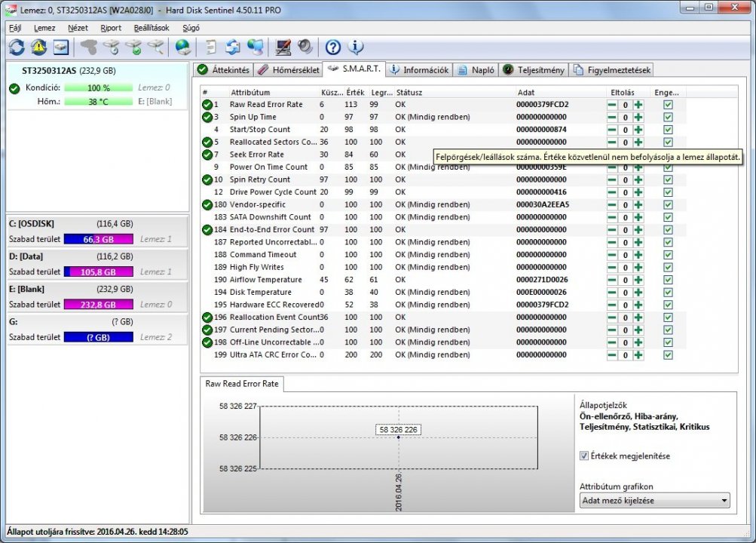This screenshot has width=756, height=543.
Task: Toggle Enable checkbox for Spin Up Time
Action: click(x=668, y=117)
